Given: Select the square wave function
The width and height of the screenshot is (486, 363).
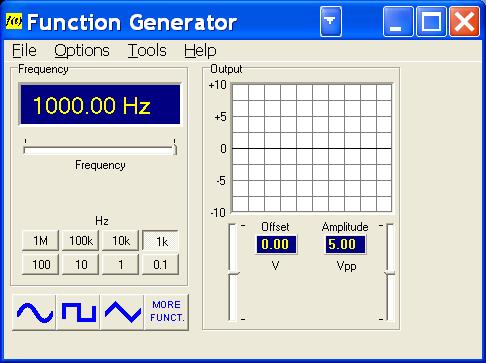Looking at the screenshot, I should tap(78, 312).
